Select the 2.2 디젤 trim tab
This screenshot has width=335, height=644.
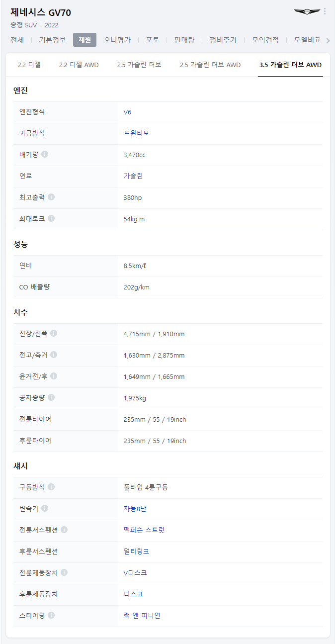29,65
